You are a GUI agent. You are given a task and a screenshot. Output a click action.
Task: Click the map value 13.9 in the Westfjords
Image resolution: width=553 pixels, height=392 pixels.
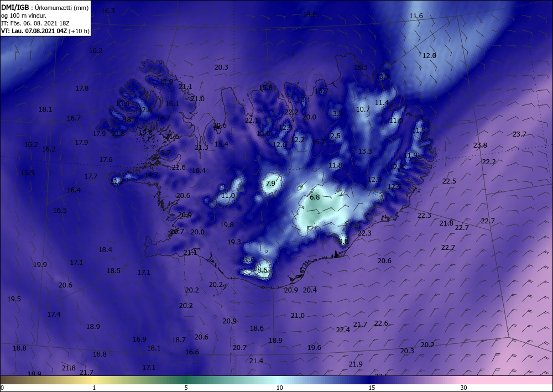[x=166, y=81]
